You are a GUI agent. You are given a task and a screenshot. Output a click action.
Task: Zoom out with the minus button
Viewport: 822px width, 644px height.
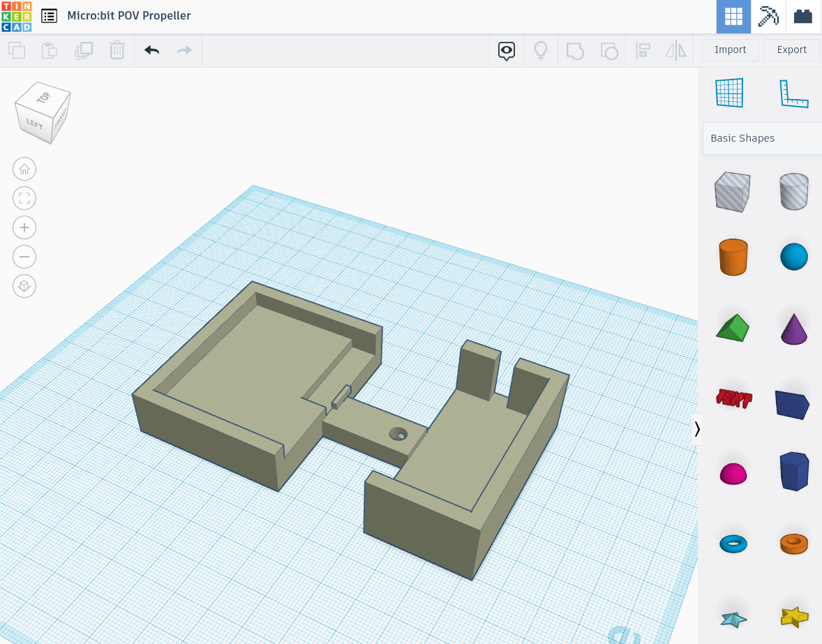(x=24, y=257)
